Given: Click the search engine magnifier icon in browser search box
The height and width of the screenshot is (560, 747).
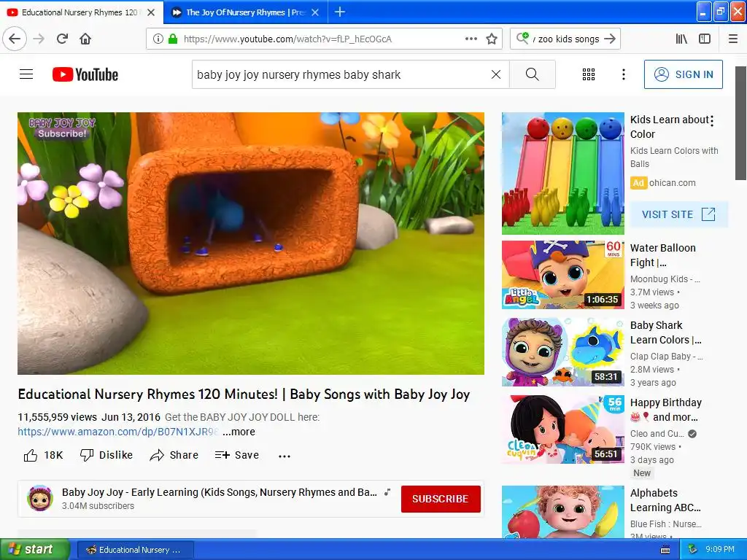Looking at the screenshot, I should pos(522,38).
